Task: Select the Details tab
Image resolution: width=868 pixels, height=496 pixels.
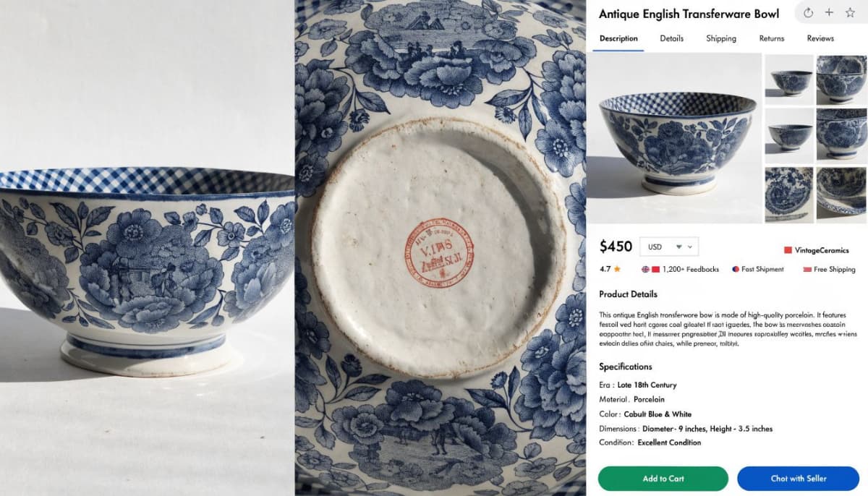Action: (x=672, y=38)
